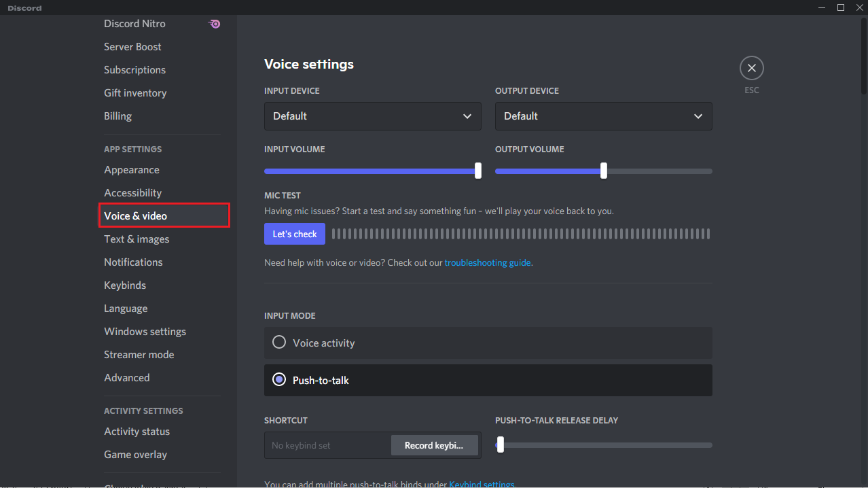868x488 pixels.
Task: Click the Nitro boost icon beside Discord Nitro
Action: pos(214,24)
